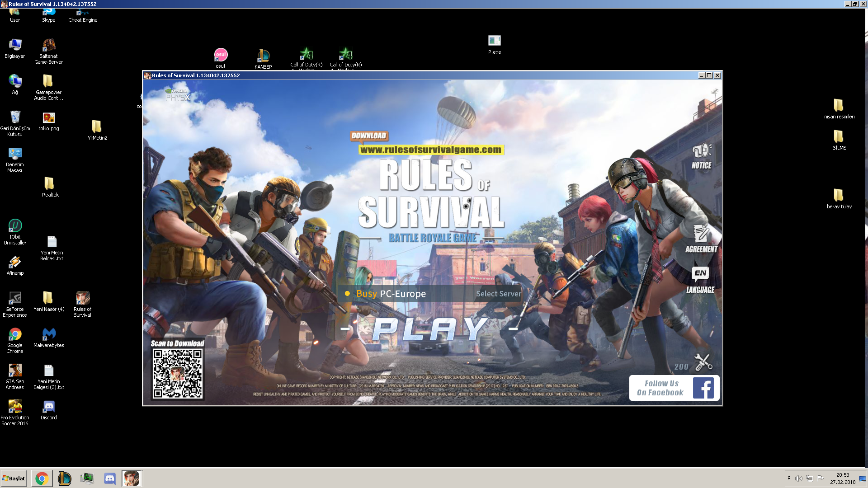
Task: Open the network status tray icon
Action: [x=810, y=479]
